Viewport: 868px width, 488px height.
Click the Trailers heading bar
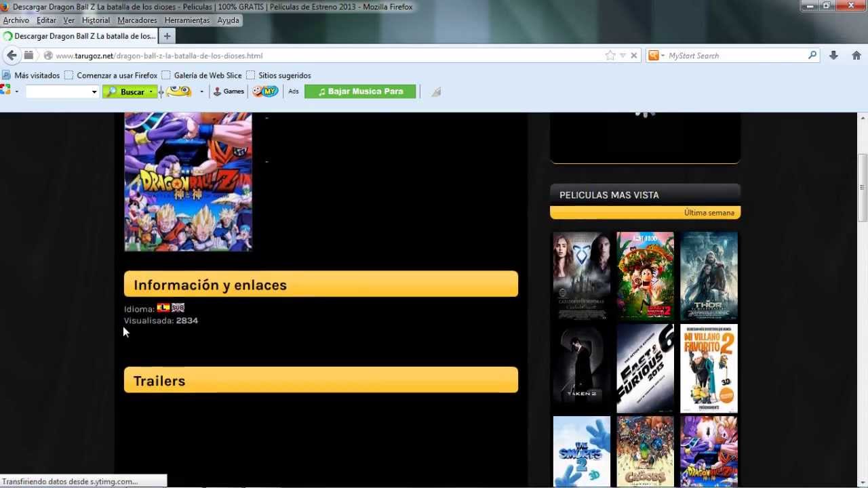tap(321, 380)
